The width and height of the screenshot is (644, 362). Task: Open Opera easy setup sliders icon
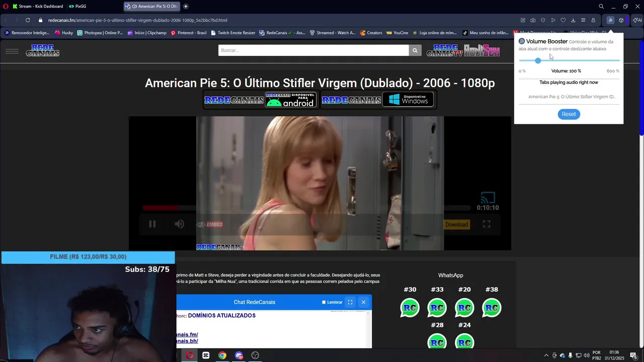[x=583, y=20]
